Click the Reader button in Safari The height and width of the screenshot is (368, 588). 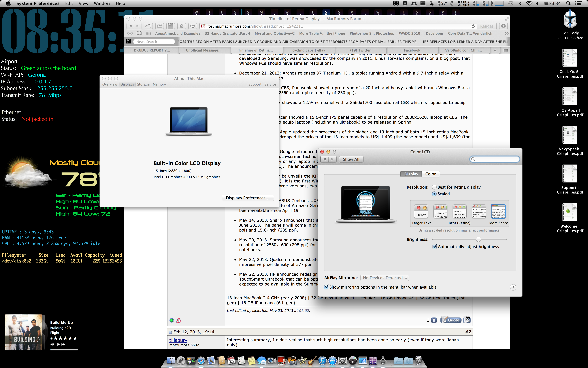pyautogui.click(x=486, y=26)
